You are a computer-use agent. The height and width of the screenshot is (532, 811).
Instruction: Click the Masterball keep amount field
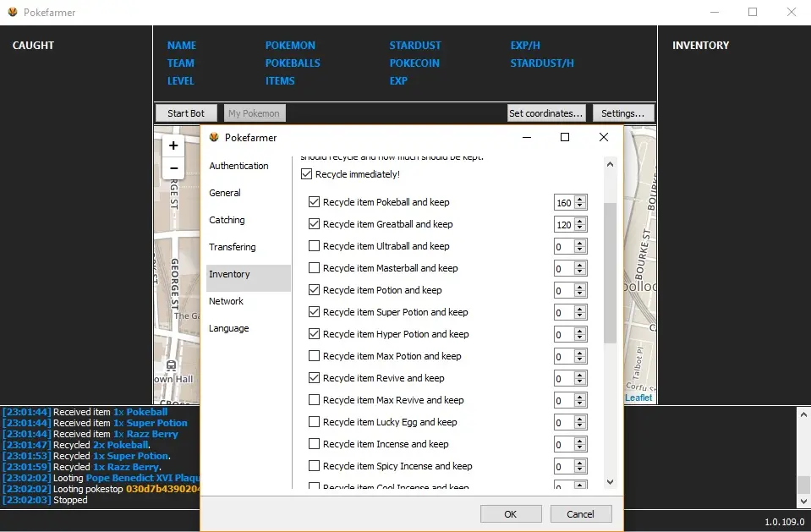pos(563,269)
